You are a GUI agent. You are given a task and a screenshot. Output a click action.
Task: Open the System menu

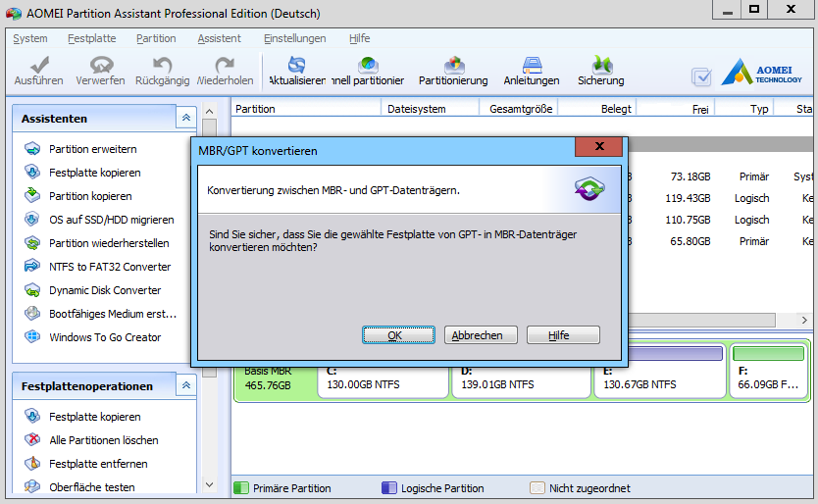pos(30,38)
